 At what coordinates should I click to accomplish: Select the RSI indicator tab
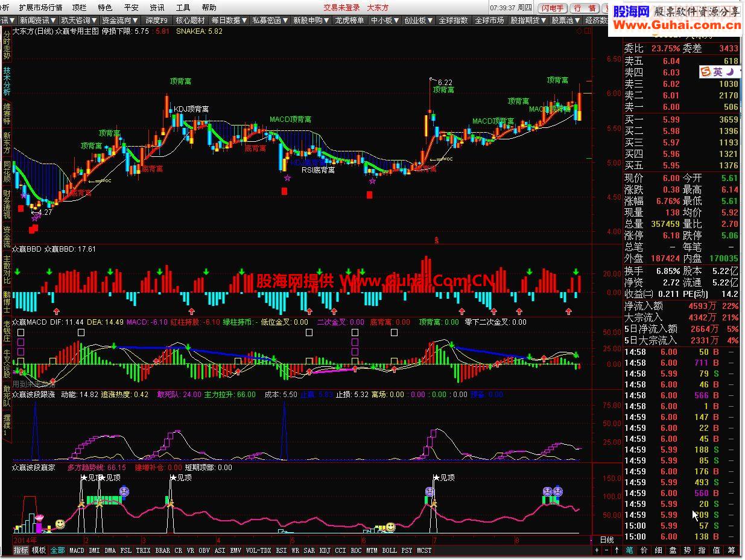(281, 550)
